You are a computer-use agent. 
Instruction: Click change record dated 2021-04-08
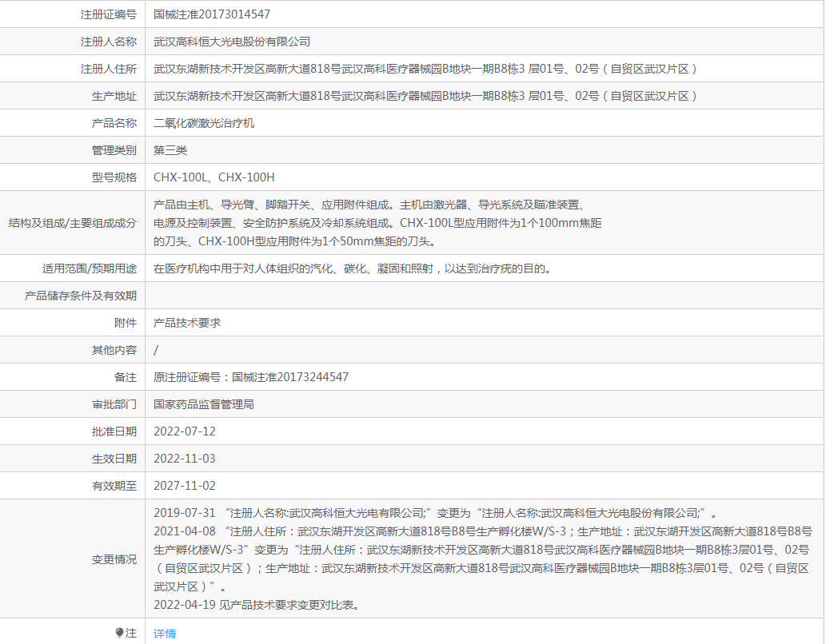point(483,559)
